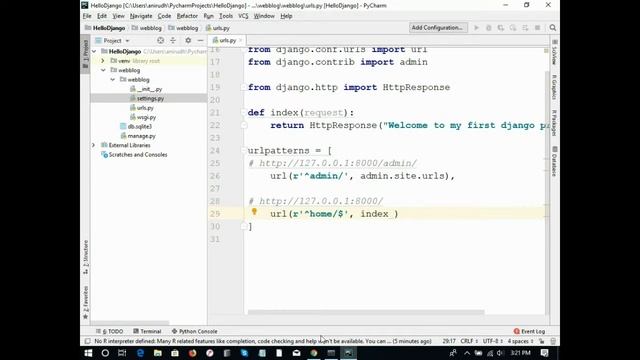Launch Edge from the taskbar
The height and width of the screenshot is (360, 640).
coord(140,353)
